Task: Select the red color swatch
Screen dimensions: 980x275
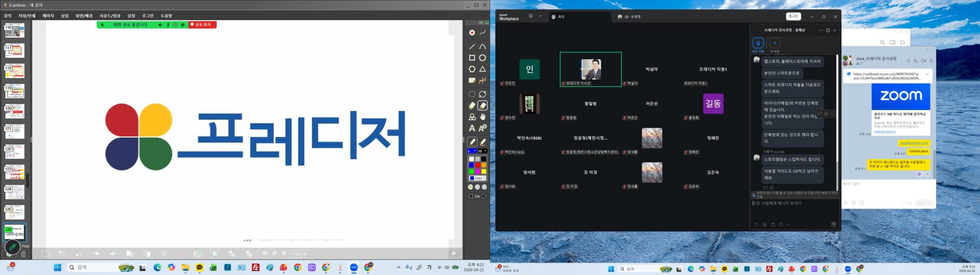Action: [x=477, y=165]
